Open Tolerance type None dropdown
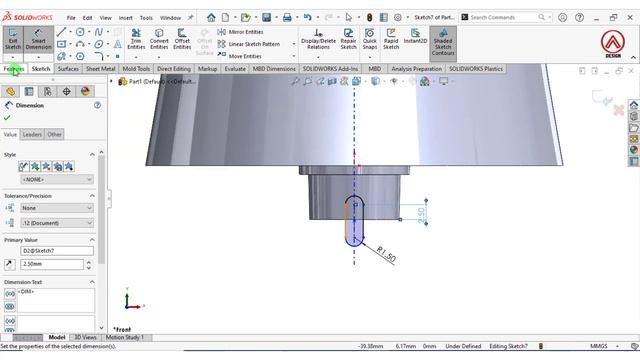The width and height of the screenshot is (640, 360). (57, 208)
